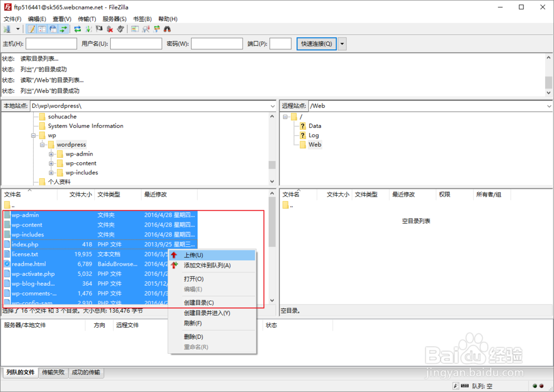Open the 书签(B) menu

(x=142, y=19)
